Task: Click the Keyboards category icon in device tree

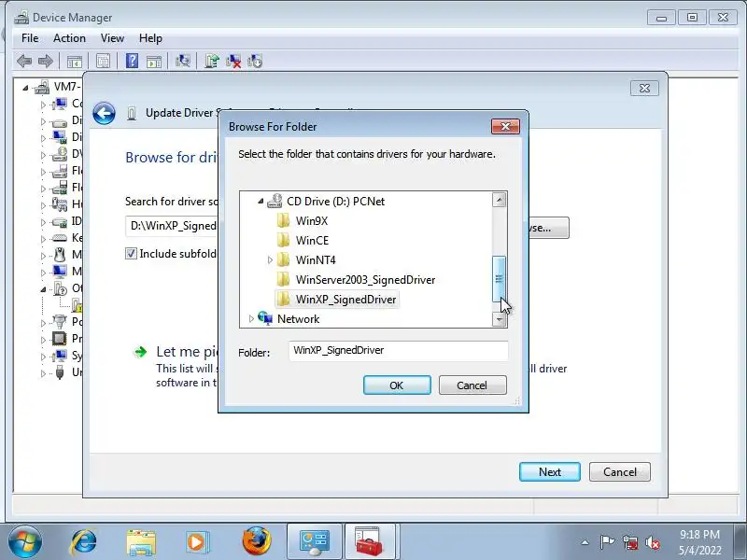Action: pyautogui.click(x=60, y=238)
